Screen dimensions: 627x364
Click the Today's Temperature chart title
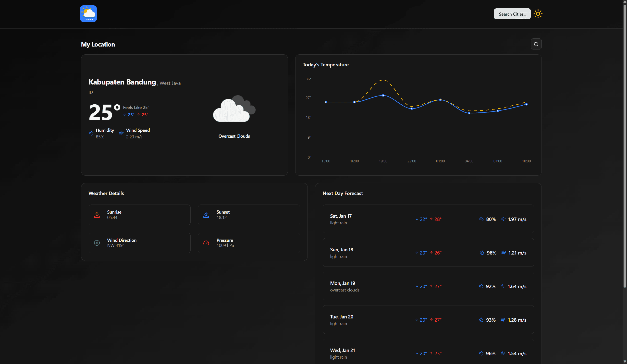pos(326,65)
